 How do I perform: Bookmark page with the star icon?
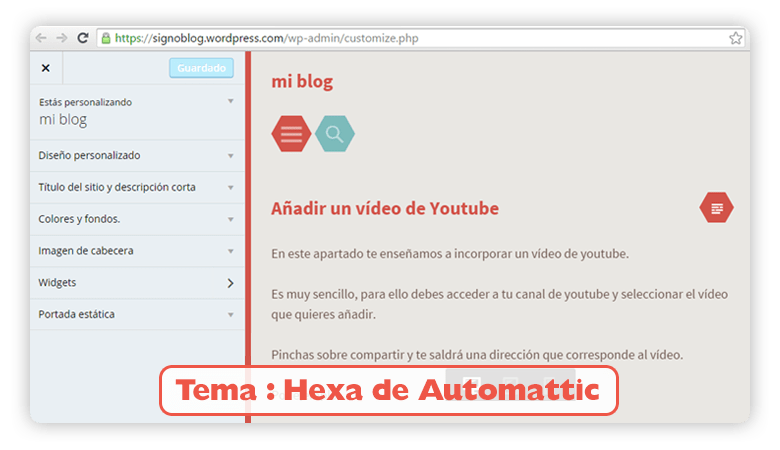[x=736, y=38]
